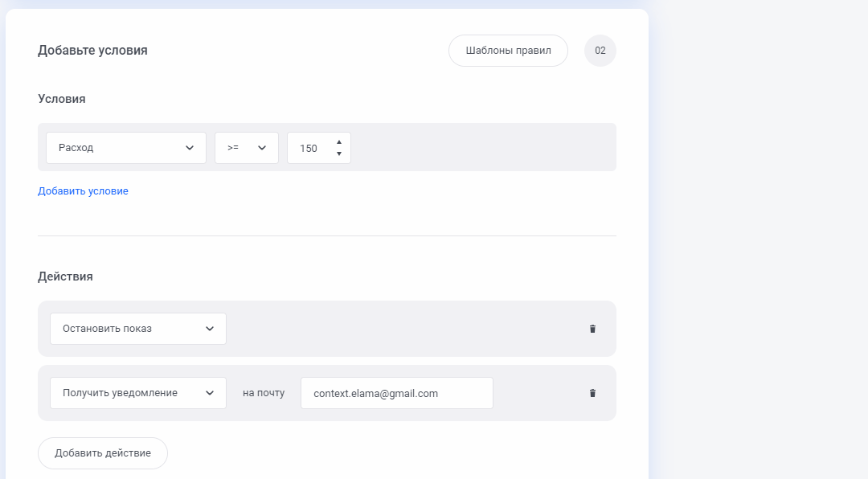
Task: Increase the 150 value with the up arrow
Action: [x=339, y=142]
